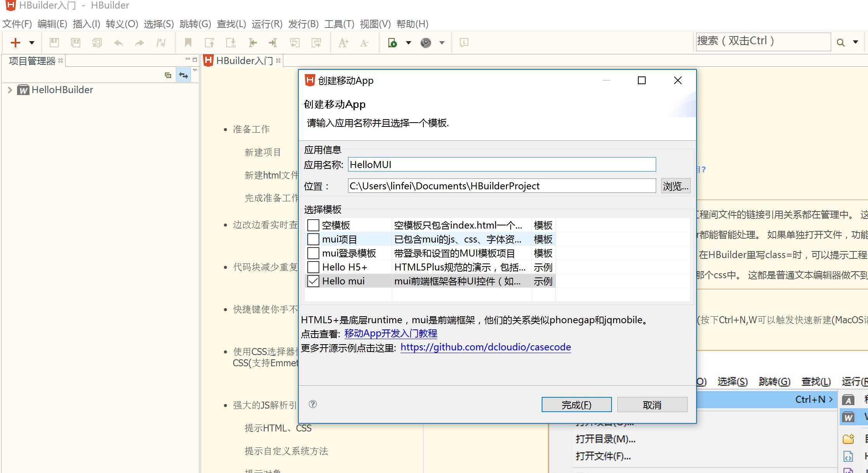The height and width of the screenshot is (473, 868).
Task: Click the next annotation (down arrow page) icon
Action: pos(231,43)
